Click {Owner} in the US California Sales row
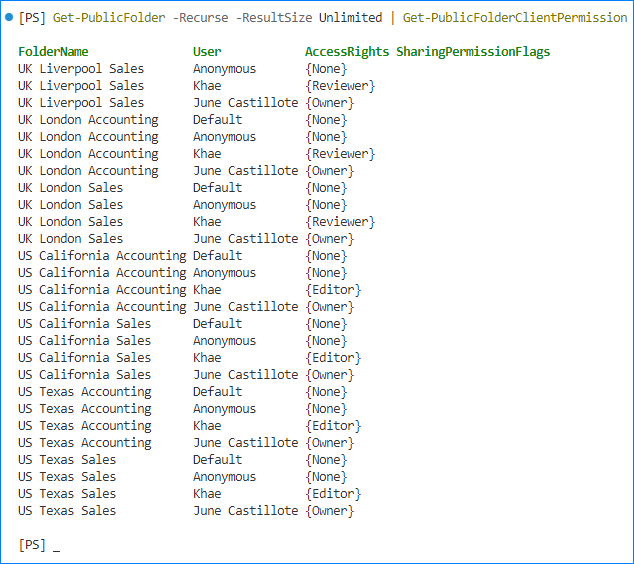 coord(330,375)
